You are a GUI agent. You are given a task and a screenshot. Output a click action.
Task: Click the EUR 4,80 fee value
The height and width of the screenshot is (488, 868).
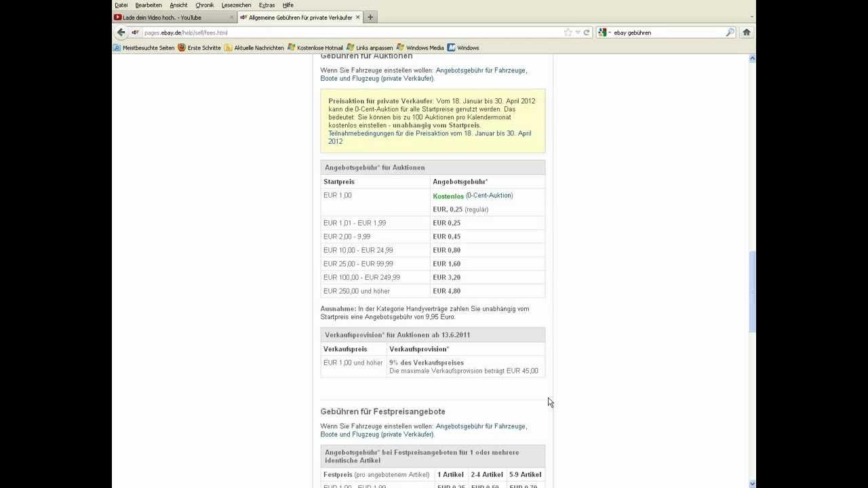446,291
